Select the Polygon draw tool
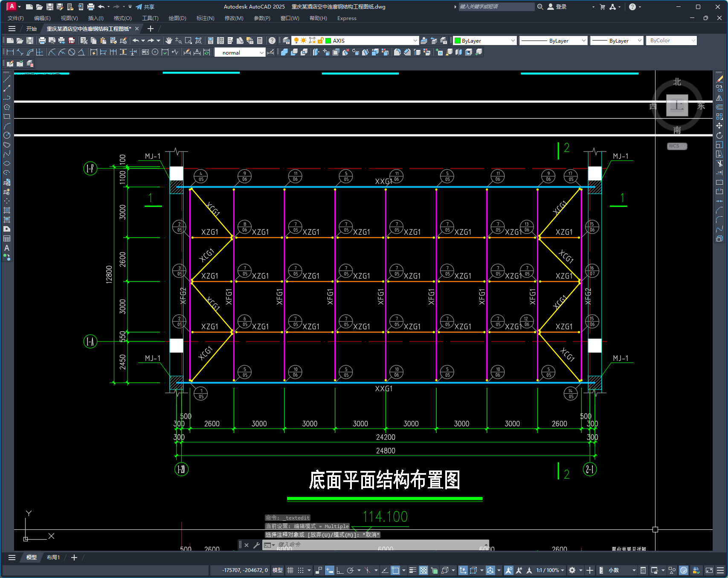Screen dimensions: 728x578 7,107
